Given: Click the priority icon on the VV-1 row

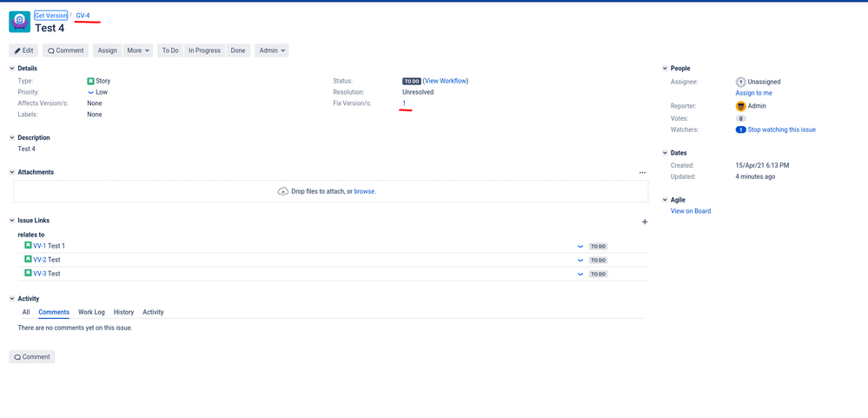Looking at the screenshot, I should [x=580, y=246].
